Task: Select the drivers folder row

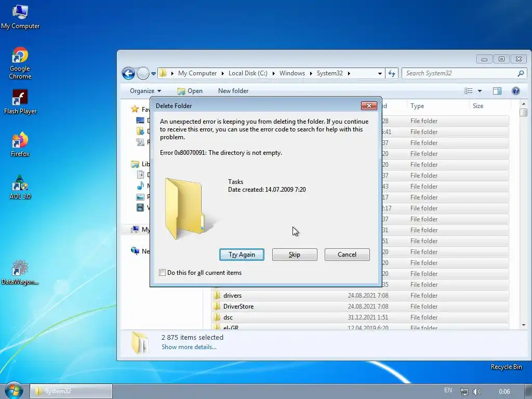Action: tap(360, 296)
